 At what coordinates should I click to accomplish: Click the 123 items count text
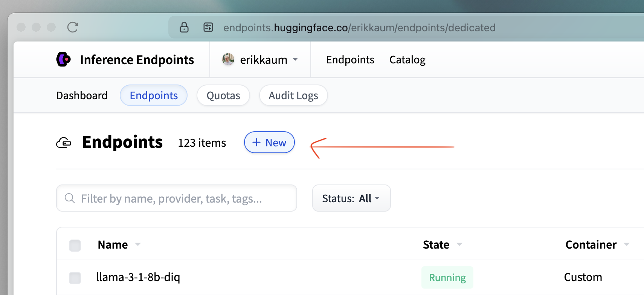[202, 143]
